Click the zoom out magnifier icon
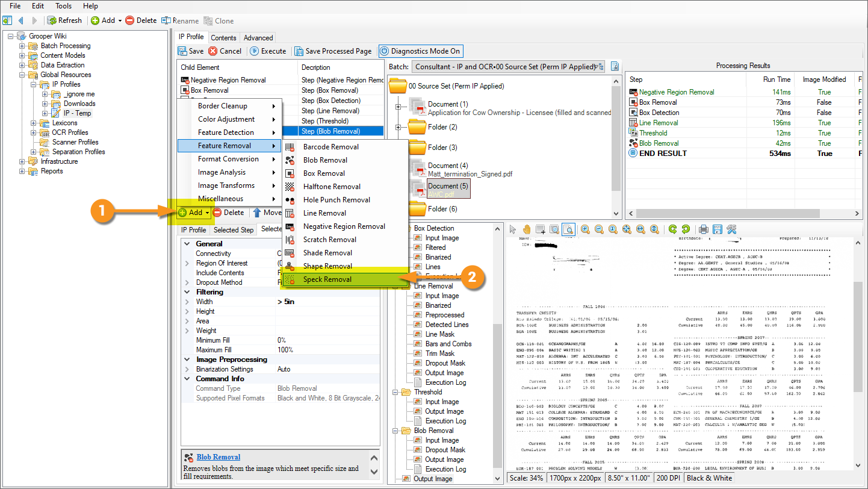868x489 pixels. click(x=600, y=229)
